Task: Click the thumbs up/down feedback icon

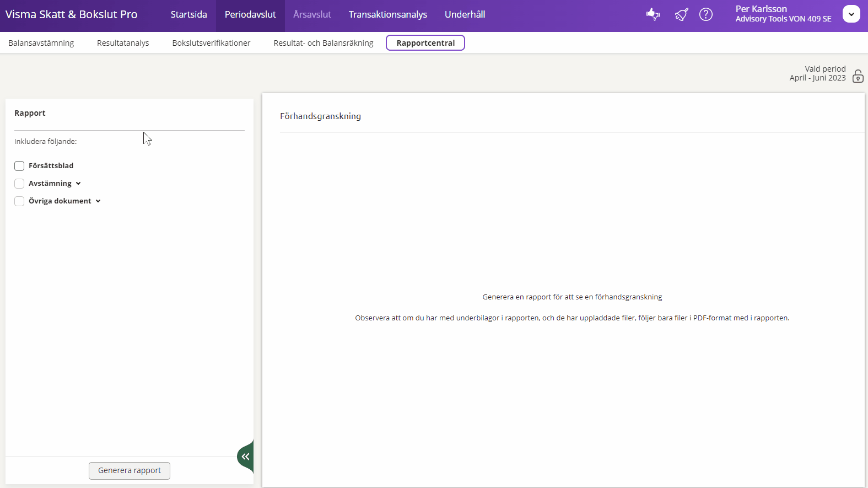Action: (x=653, y=14)
